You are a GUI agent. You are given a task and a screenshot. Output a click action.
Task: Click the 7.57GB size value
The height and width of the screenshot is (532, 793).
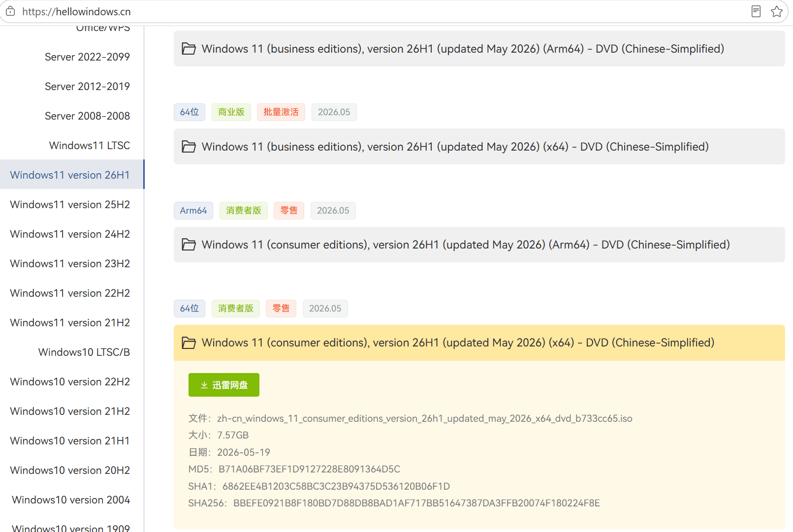pos(233,435)
